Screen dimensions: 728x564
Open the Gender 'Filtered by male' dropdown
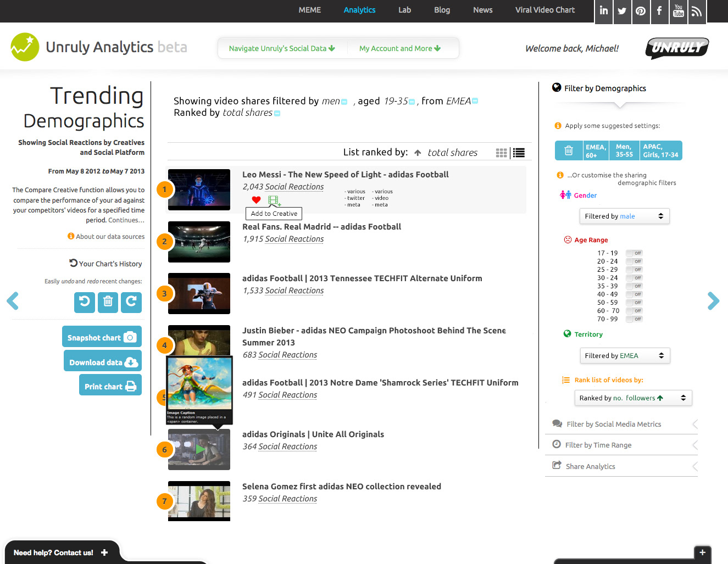point(625,216)
